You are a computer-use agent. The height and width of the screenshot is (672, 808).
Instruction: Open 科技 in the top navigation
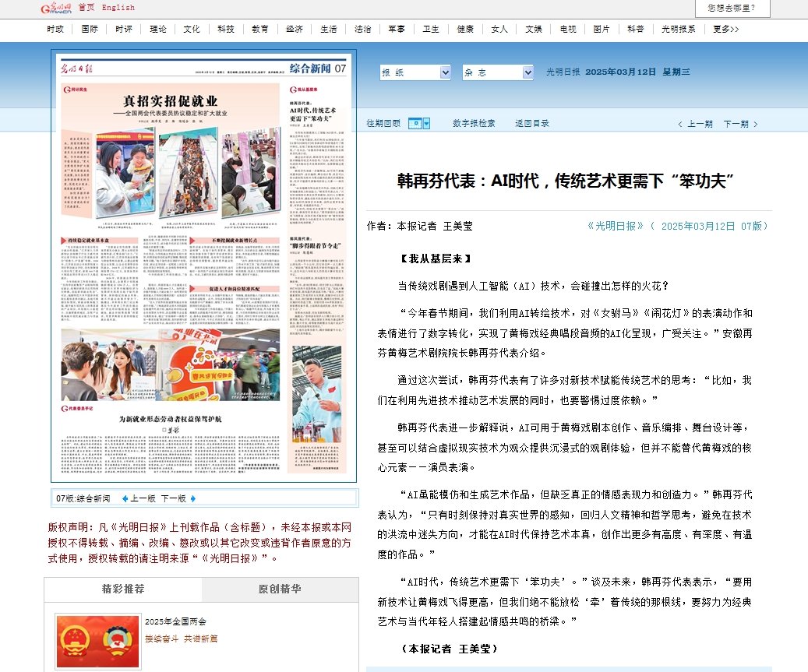tap(226, 29)
